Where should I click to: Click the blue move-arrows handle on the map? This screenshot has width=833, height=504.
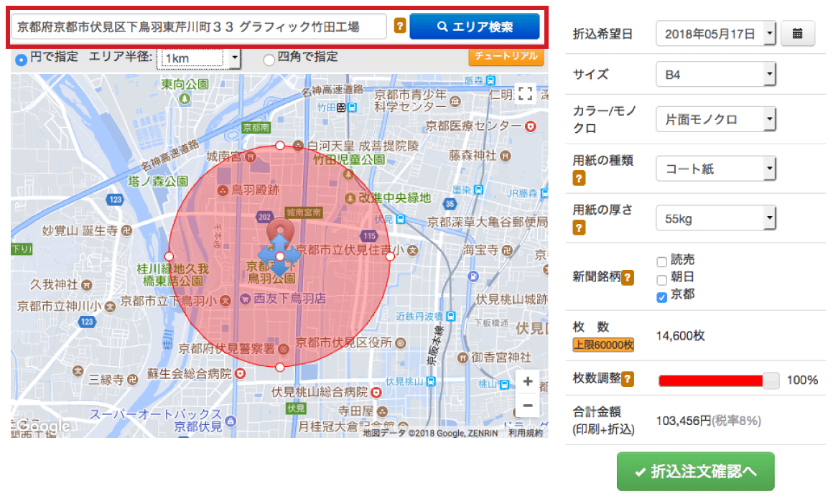[279, 256]
